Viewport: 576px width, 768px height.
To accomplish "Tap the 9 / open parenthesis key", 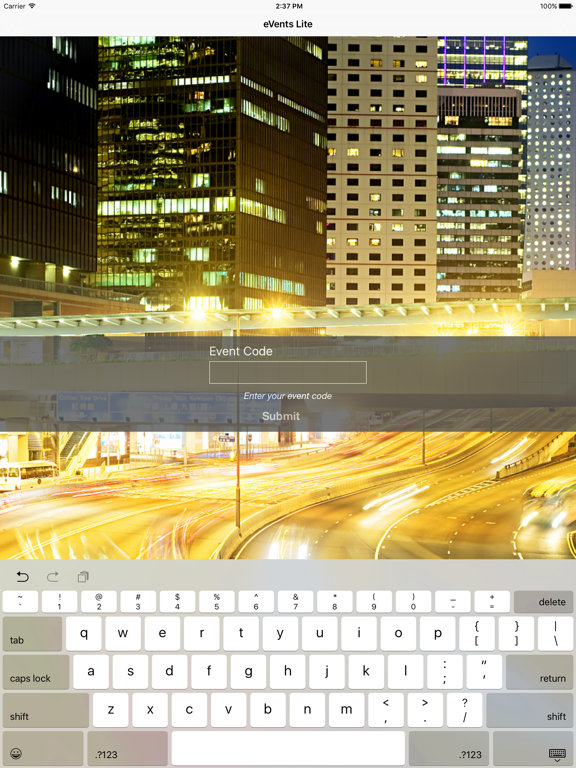I will click(x=374, y=601).
